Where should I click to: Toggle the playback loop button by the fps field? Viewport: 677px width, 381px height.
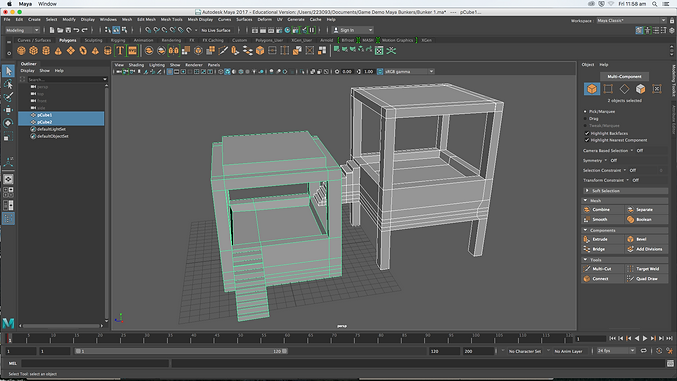tap(643, 351)
